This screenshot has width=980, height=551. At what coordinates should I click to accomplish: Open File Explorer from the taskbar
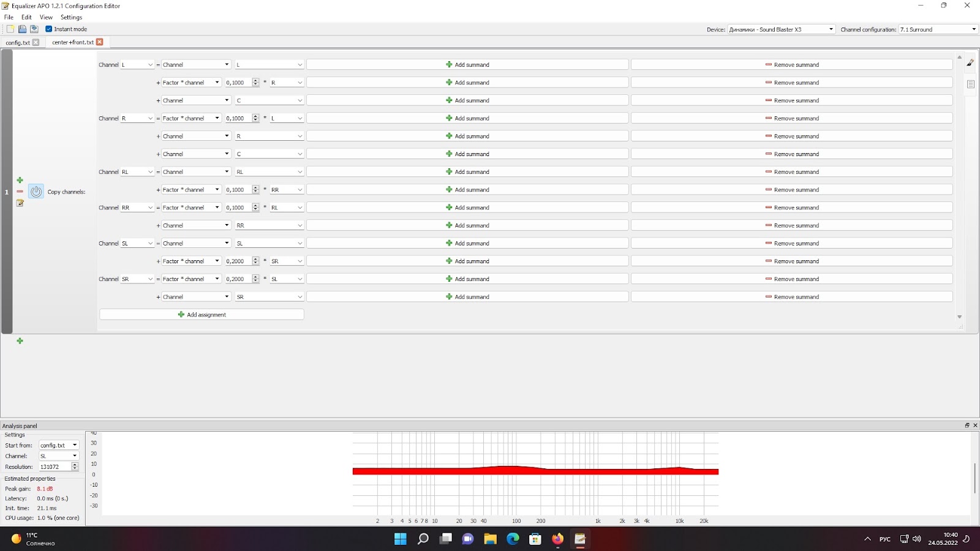[x=490, y=539]
